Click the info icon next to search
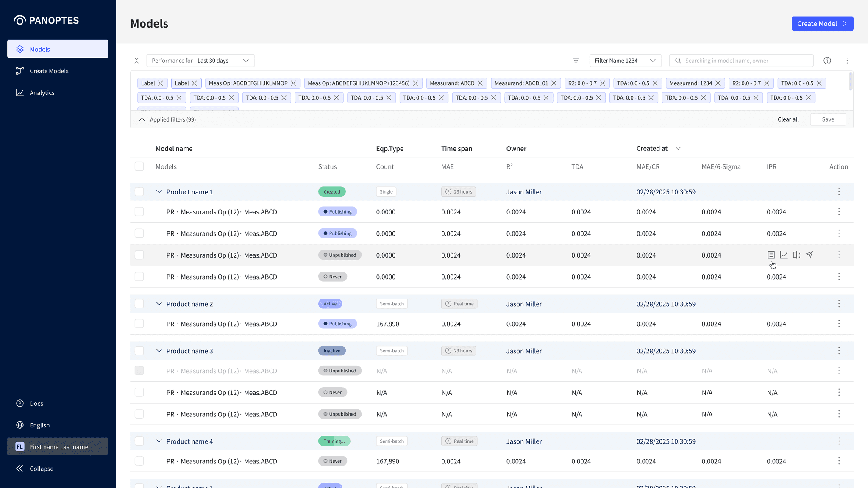This screenshot has width=868, height=488. click(827, 61)
